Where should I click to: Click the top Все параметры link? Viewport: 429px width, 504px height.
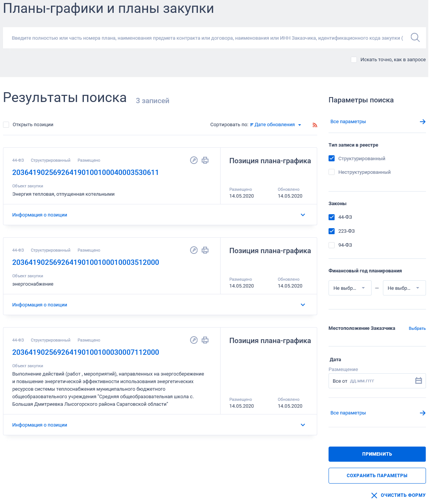click(x=348, y=122)
